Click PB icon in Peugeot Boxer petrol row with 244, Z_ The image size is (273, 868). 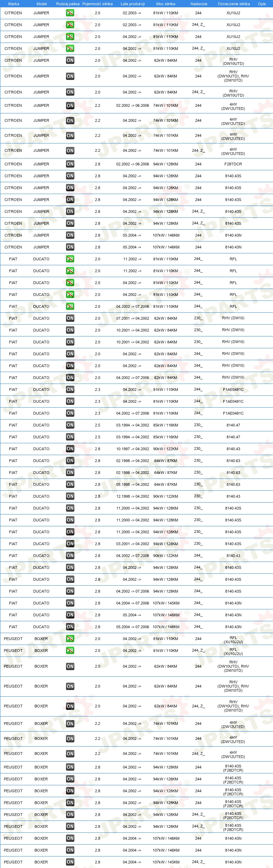70,651
